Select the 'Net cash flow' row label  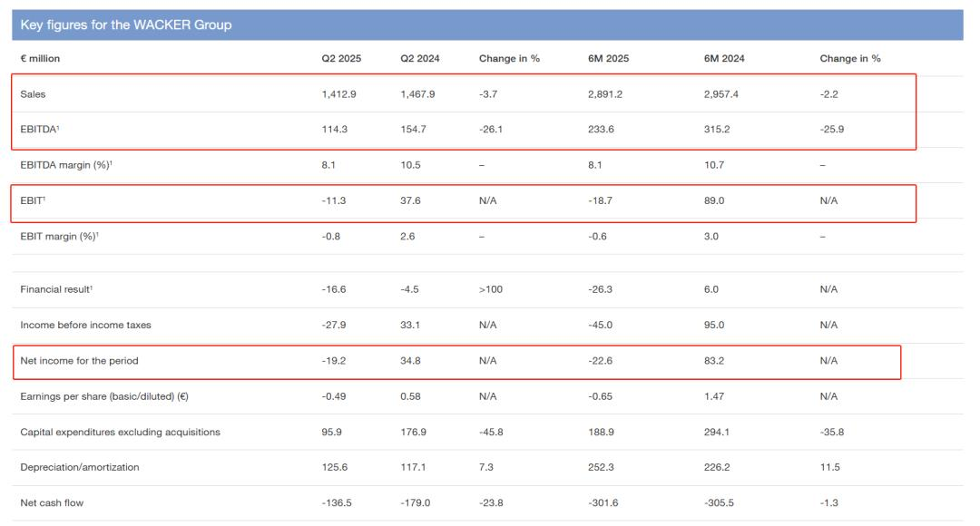[x=51, y=503]
